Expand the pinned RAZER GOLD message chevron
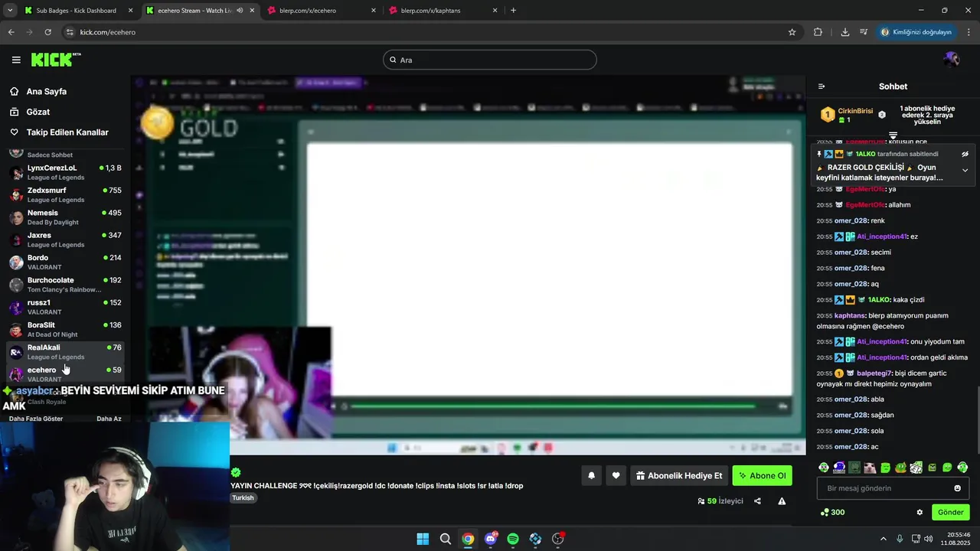 coord(965,170)
